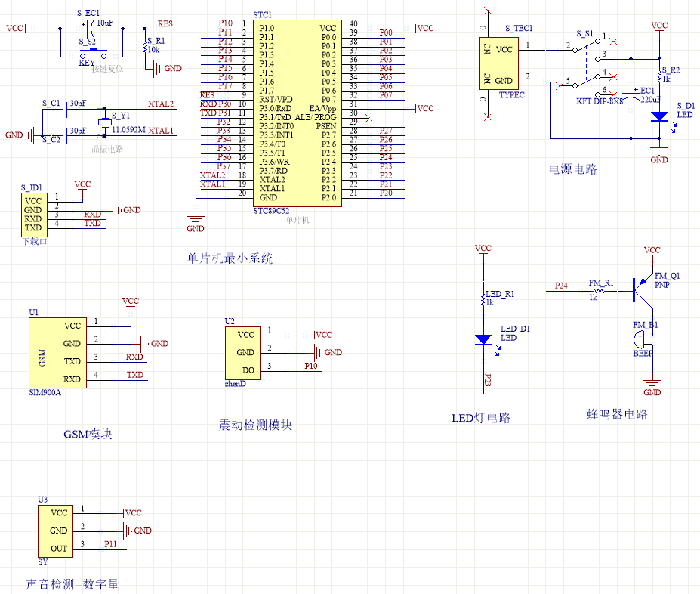Image resolution: width=700 pixels, height=594 pixels.
Task: Select the LED_D1 diode symbol
Action: [x=483, y=340]
